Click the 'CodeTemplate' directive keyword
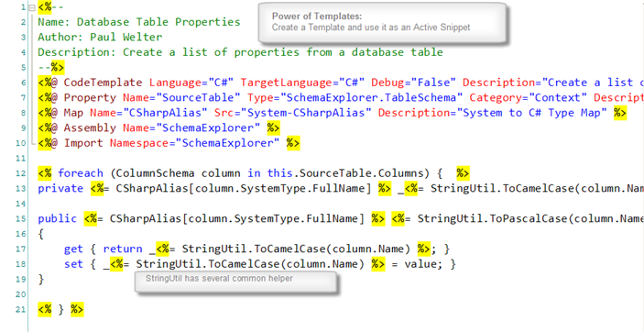This screenshot has height=332, width=644. pyautogui.click(x=103, y=83)
